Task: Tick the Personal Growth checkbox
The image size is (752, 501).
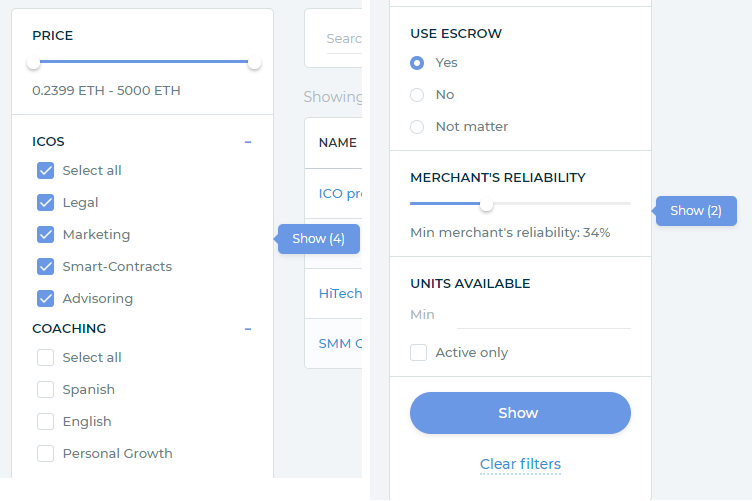Action: coord(45,454)
